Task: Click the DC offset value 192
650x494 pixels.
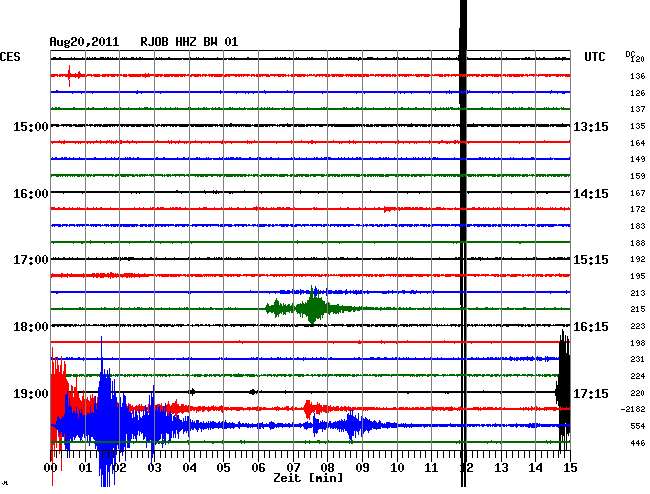Action: click(638, 259)
